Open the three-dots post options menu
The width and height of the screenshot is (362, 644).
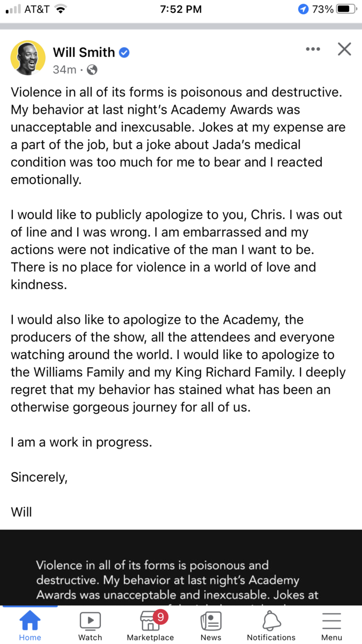pos(313,49)
